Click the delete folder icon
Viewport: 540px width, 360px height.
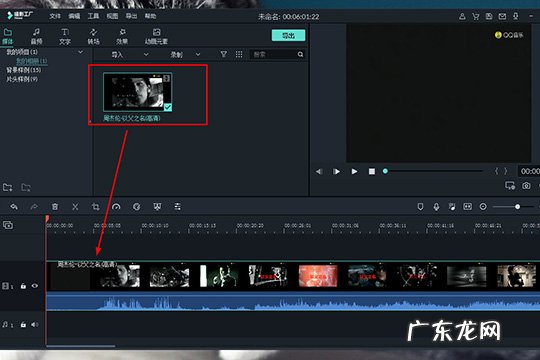[x=26, y=187]
